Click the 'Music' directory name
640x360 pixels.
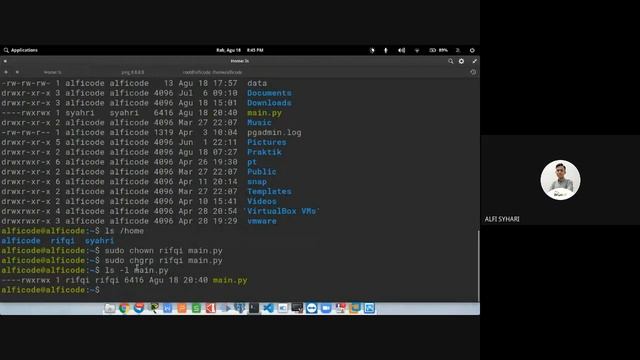[x=259, y=122]
